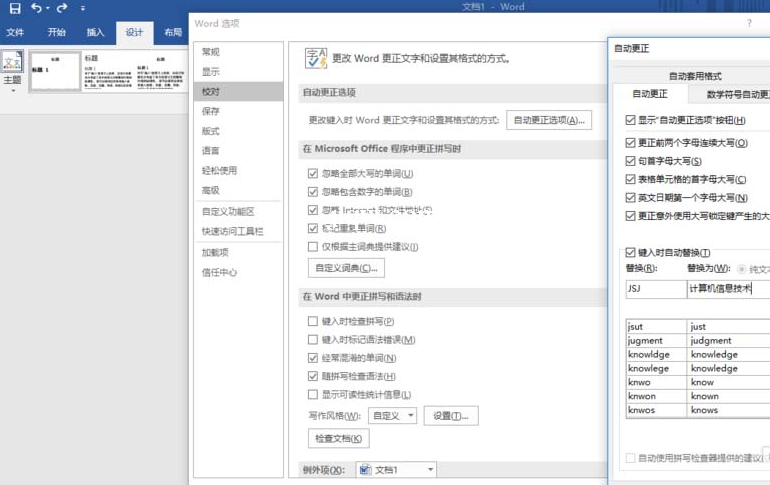Toggle 忽略包含数字的单词 checkbox
The width and height of the screenshot is (770, 485).
(x=313, y=191)
